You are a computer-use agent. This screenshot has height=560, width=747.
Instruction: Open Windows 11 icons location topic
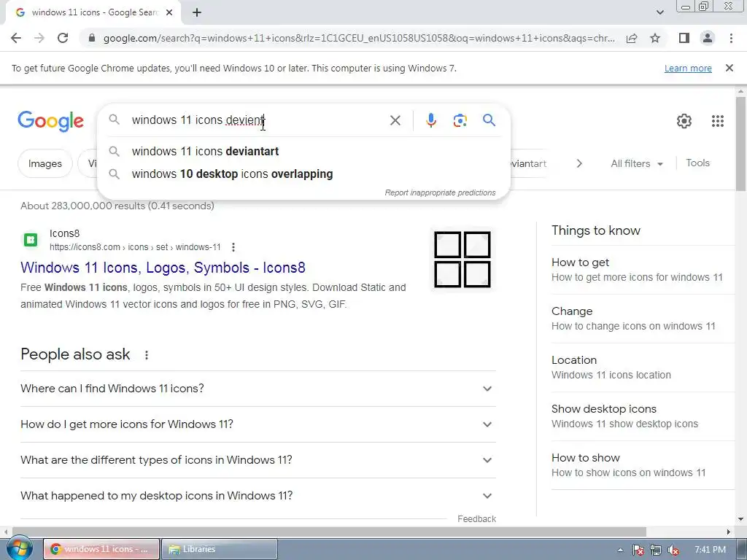click(x=643, y=367)
